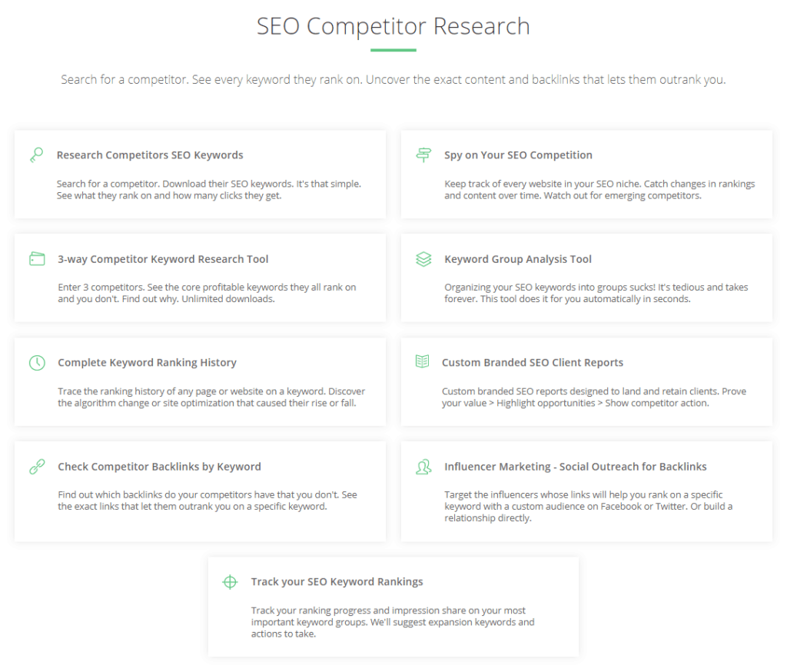Click the description text under Track your SEO Keyword Rankings
Image resolution: width=787 pixels, height=672 pixels.
pyautogui.click(x=393, y=622)
